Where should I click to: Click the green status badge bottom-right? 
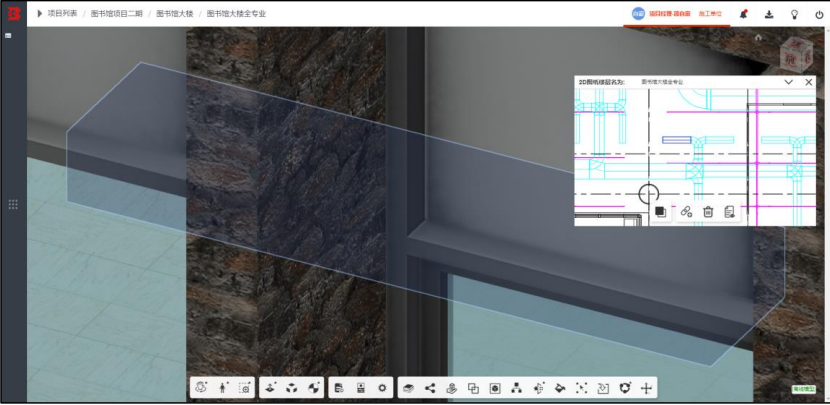[803, 389]
